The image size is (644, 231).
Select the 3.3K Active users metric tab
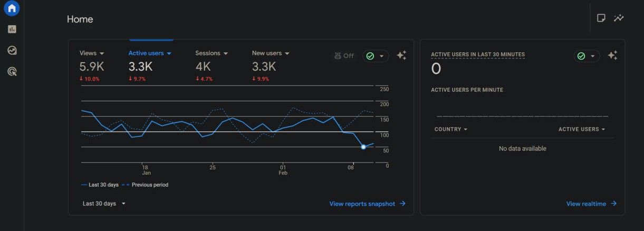click(x=151, y=66)
